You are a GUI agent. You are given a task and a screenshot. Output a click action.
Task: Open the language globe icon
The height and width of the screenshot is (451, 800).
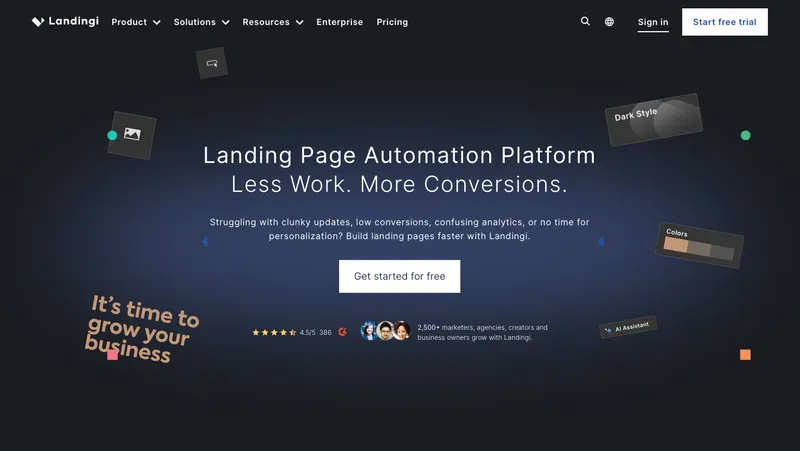pyautogui.click(x=609, y=21)
